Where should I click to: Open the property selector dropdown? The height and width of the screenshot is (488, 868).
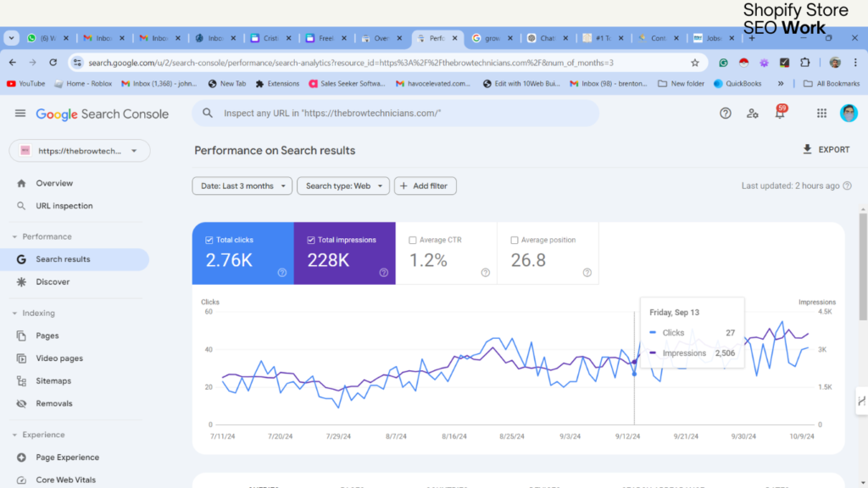click(80, 151)
